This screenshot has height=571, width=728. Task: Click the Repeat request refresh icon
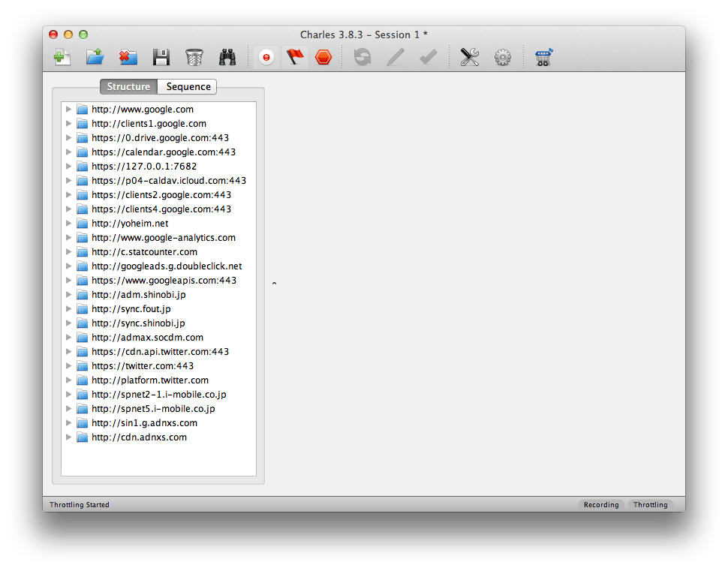click(362, 57)
